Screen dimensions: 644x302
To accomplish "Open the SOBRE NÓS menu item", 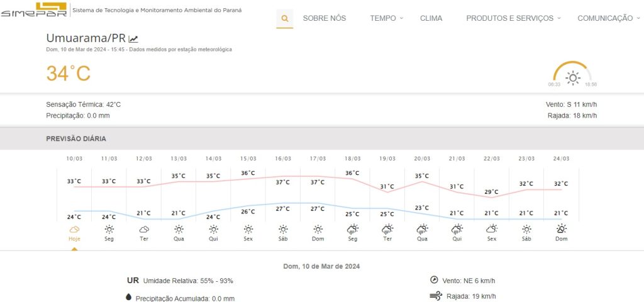I will coord(325,18).
